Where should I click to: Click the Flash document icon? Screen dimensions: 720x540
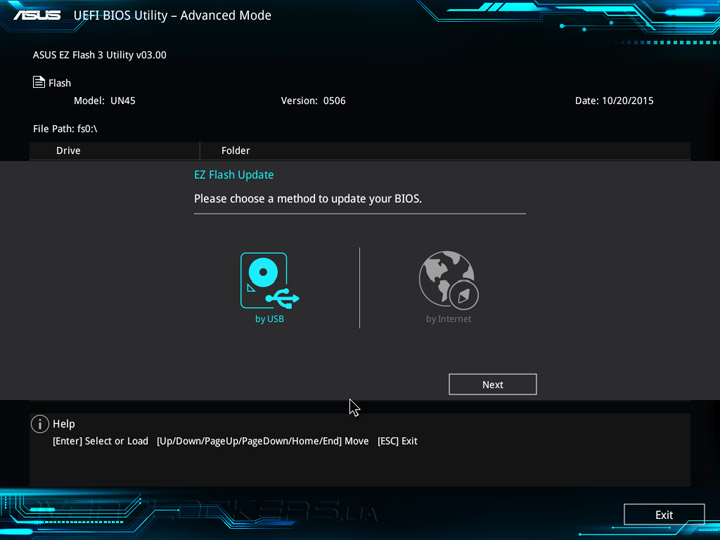point(39,82)
